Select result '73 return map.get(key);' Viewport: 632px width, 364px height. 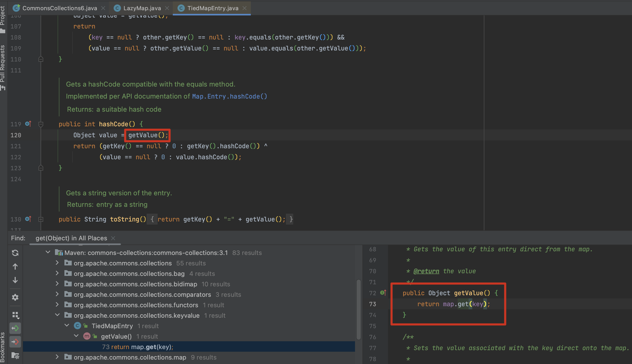189,347
